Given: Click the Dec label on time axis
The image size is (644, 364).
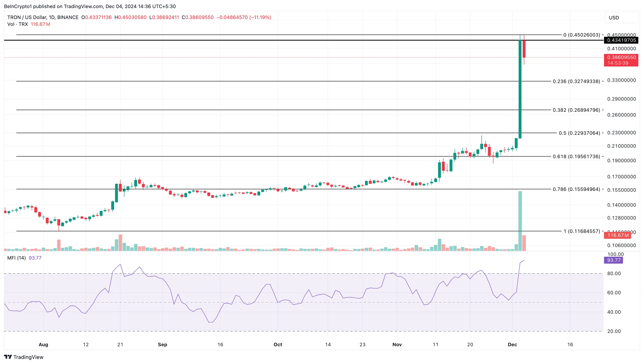Looking at the screenshot, I should tap(512, 344).
